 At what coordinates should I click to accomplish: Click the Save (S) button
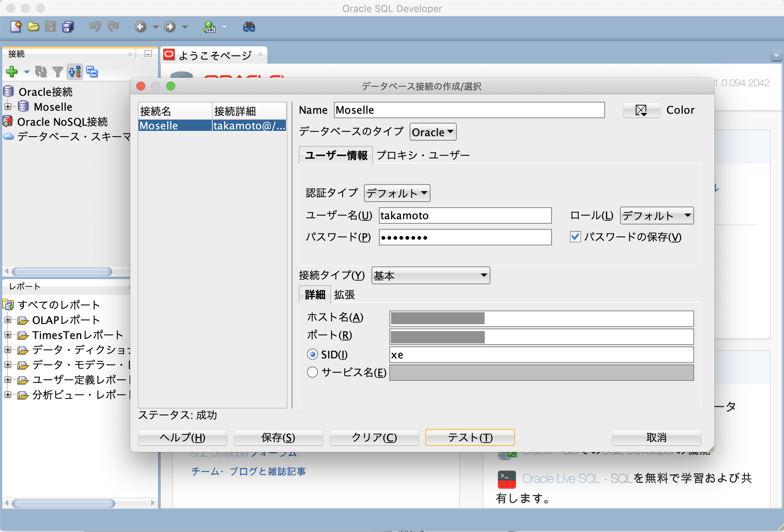[x=279, y=437]
